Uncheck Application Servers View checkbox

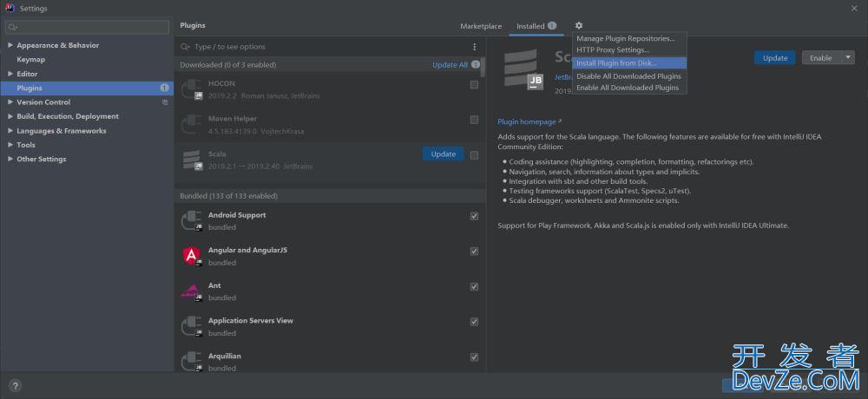475,322
